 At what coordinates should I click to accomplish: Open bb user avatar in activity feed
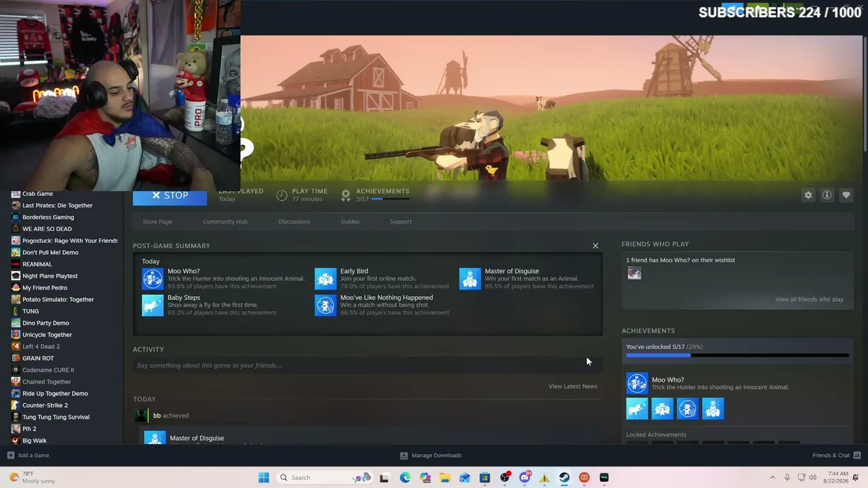(141, 415)
